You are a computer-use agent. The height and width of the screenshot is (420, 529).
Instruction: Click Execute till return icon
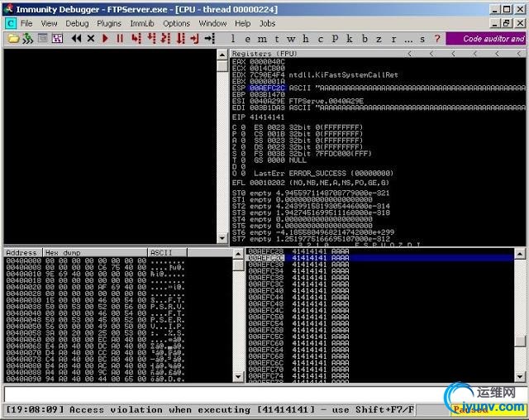195,39
